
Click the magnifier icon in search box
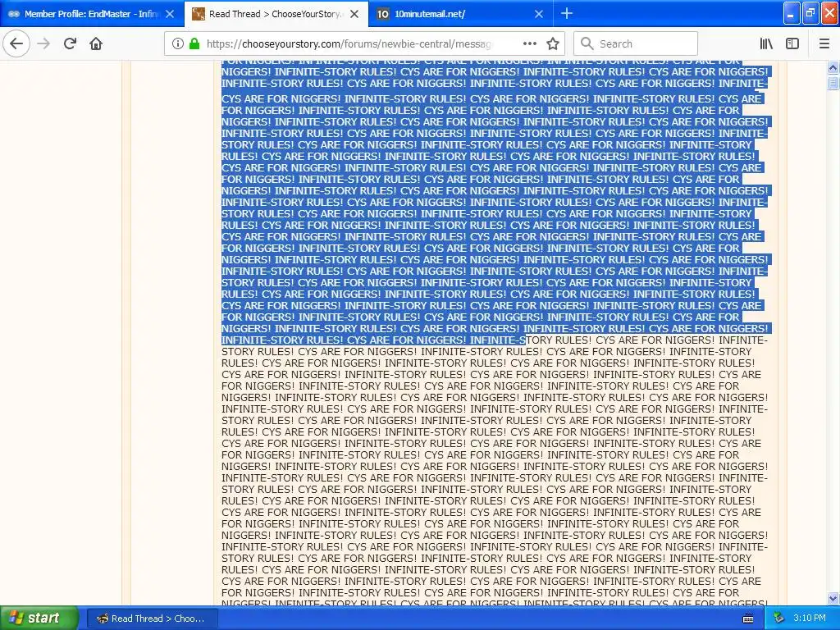click(587, 44)
